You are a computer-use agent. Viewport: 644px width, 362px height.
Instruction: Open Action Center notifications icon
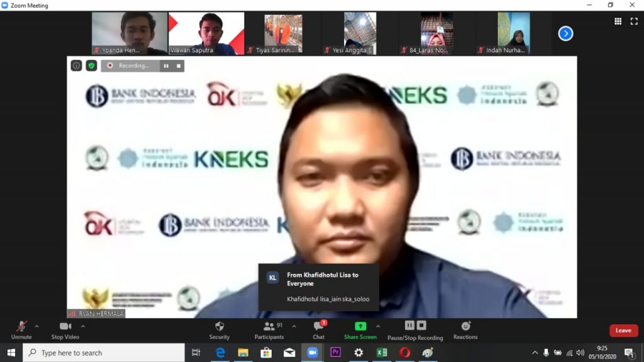[629, 353]
